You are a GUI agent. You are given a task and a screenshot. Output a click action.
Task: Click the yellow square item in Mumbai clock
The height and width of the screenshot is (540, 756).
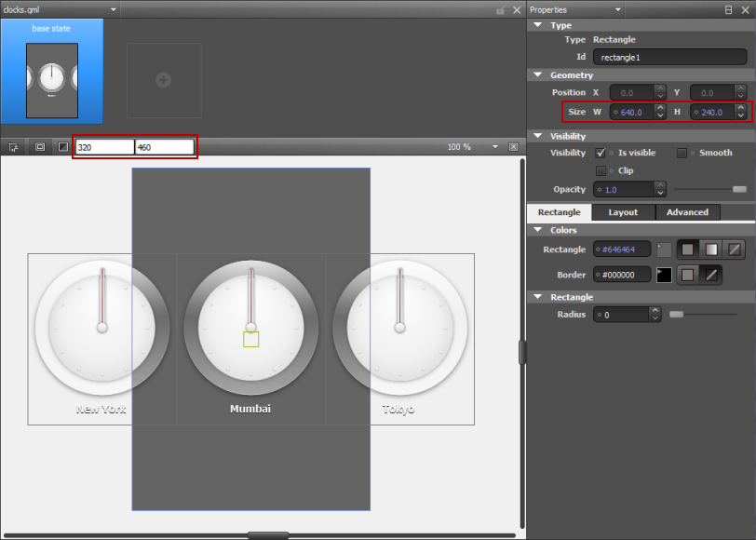(x=250, y=340)
